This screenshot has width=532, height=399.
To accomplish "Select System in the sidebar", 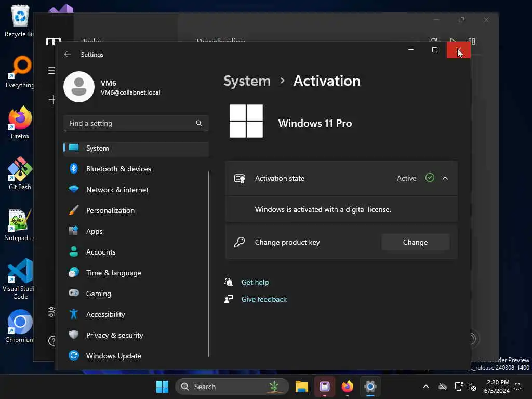I will 136,148.
